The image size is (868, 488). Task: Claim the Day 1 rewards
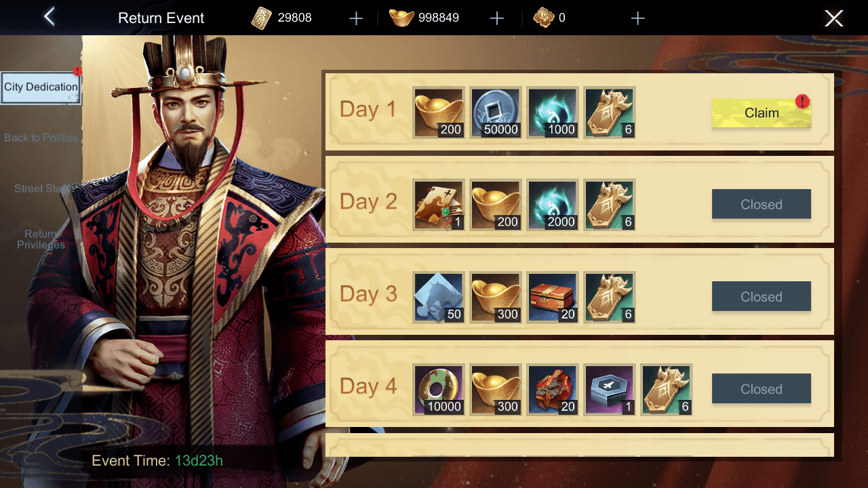pyautogui.click(x=761, y=113)
